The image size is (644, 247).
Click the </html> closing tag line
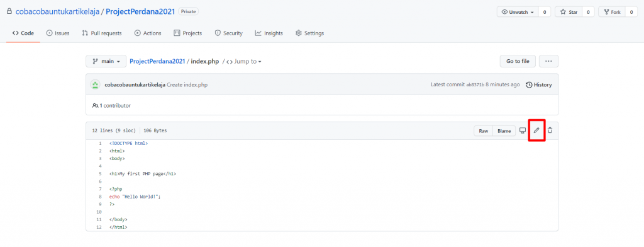pyautogui.click(x=118, y=227)
